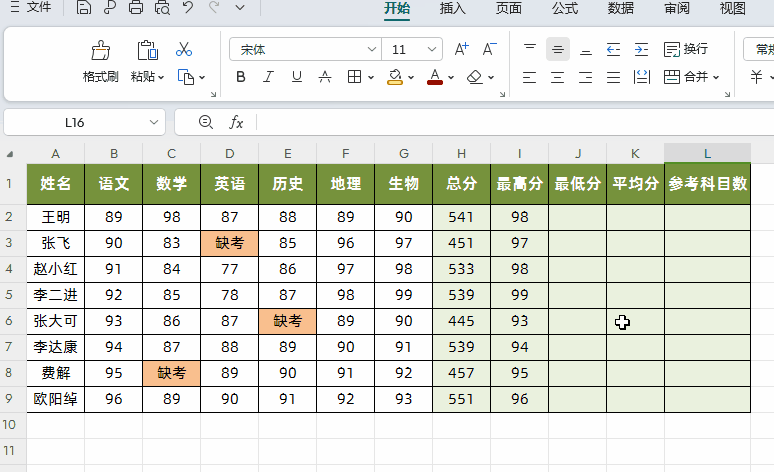
Task: Select Justify alignment icon
Action: coord(614,77)
